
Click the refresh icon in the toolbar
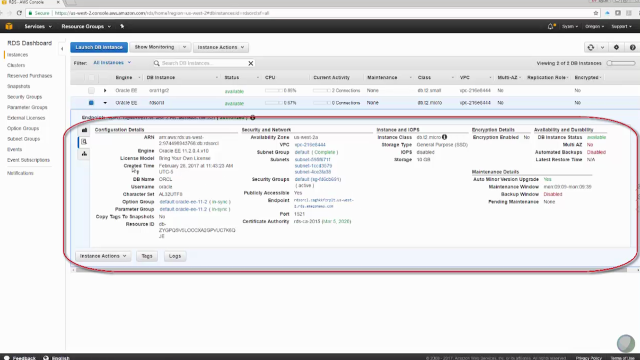coord(591,47)
